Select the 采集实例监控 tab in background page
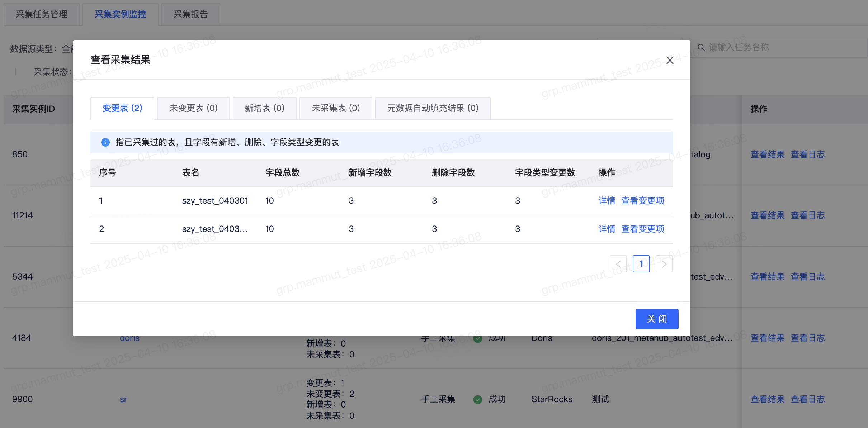 click(x=121, y=14)
